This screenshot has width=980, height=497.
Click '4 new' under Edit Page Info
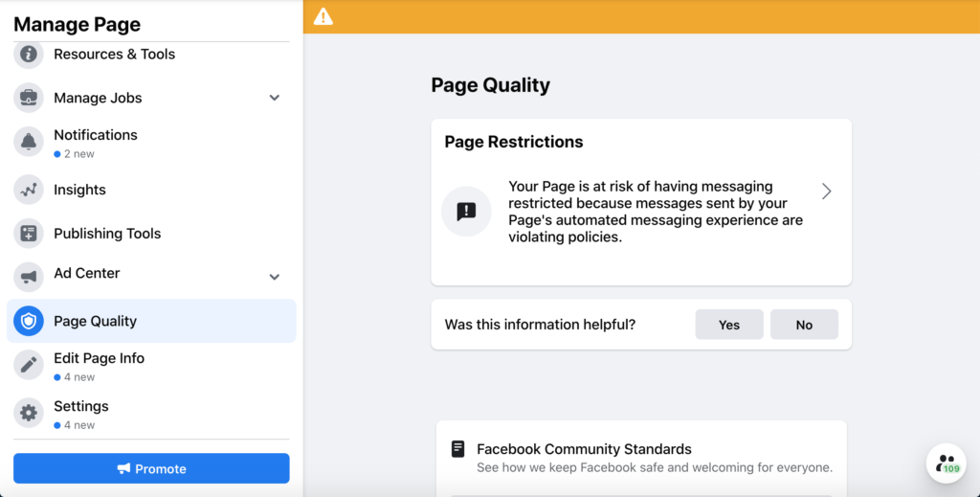click(75, 377)
